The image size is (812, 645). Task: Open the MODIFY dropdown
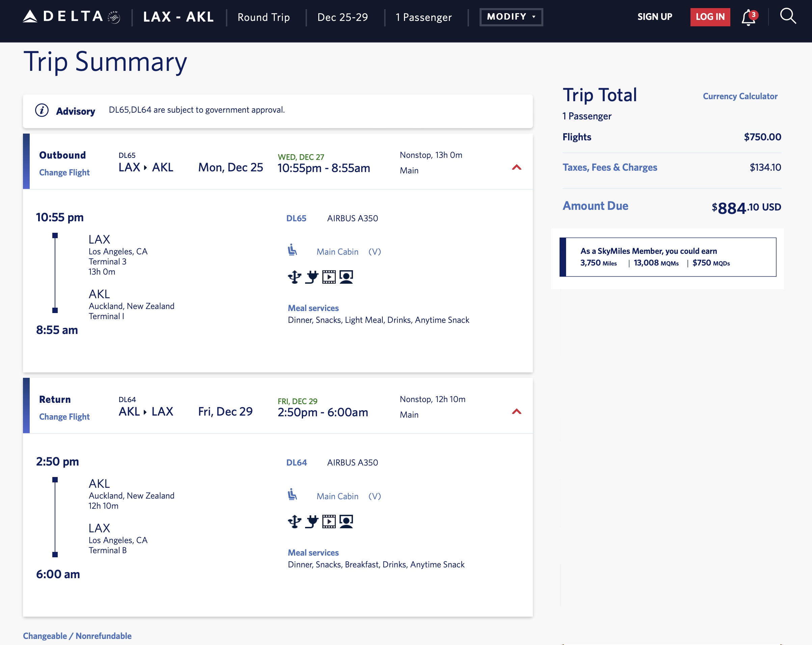(x=511, y=17)
